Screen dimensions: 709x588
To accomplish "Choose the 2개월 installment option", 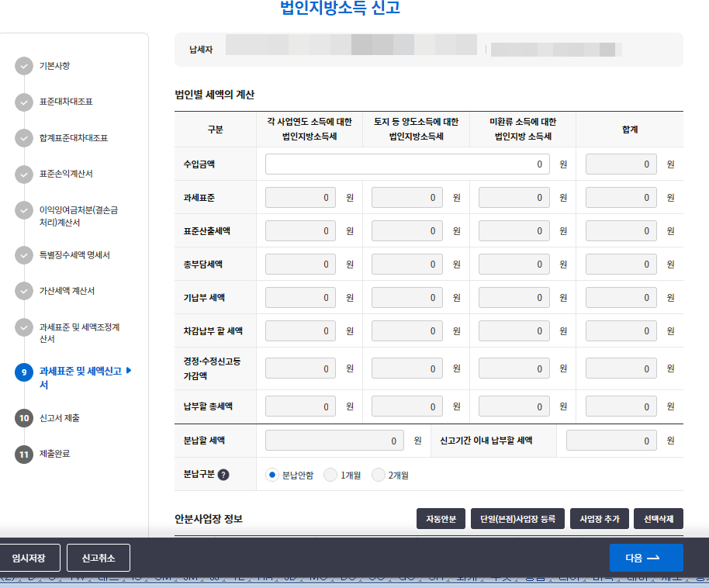I will tap(379, 474).
